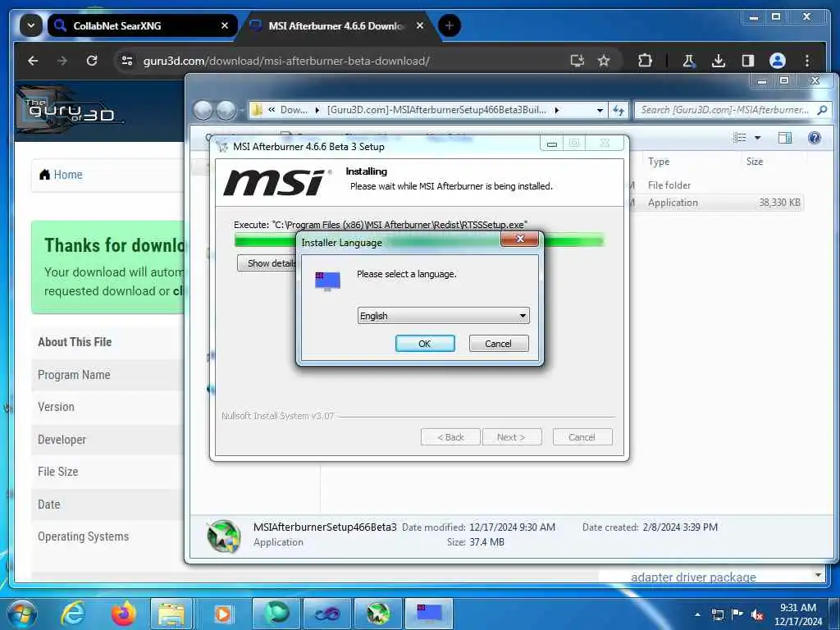Click the installer language taskbar icon
Screen dimensions: 840x630
(x=429, y=614)
